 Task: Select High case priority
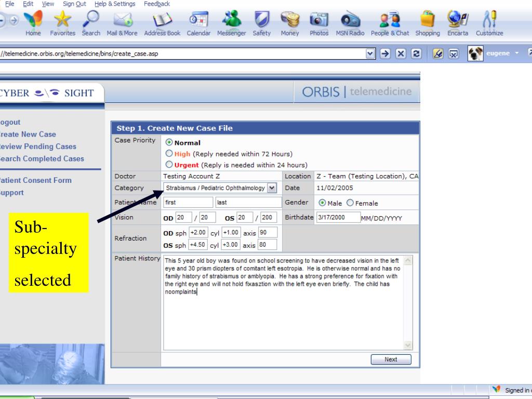(169, 153)
